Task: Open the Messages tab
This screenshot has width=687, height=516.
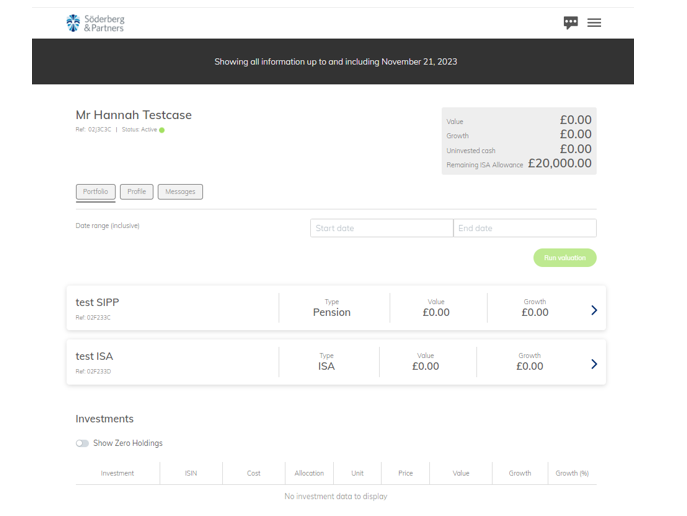Action: (x=180, y=192)
